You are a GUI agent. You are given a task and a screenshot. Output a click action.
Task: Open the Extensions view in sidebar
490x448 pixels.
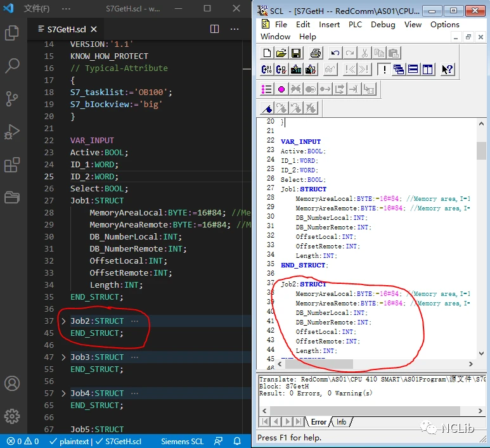(x=12, y=165)
